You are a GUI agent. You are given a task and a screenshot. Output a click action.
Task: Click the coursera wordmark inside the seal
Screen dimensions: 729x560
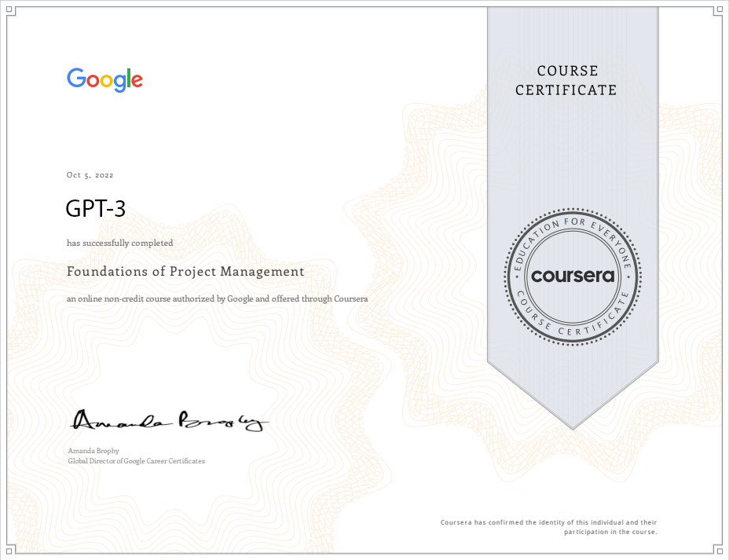pyautogui.click(x=573, y=276)
